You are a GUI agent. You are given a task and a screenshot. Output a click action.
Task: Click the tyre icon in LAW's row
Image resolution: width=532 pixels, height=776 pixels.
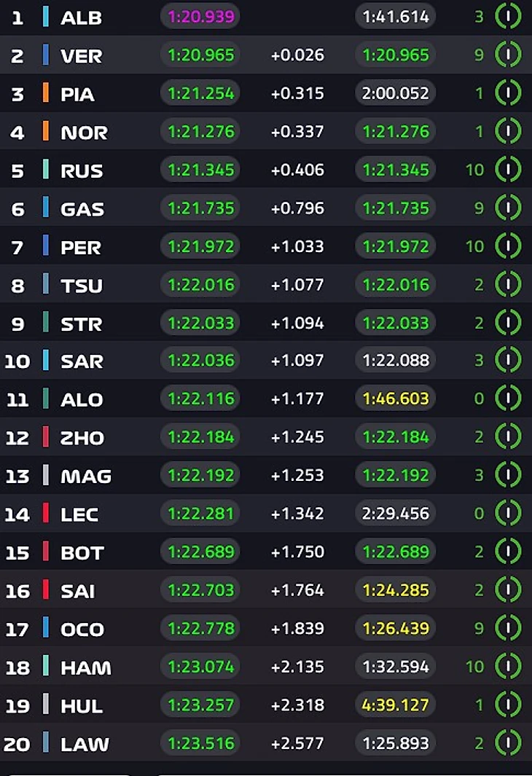coord(508,742)
